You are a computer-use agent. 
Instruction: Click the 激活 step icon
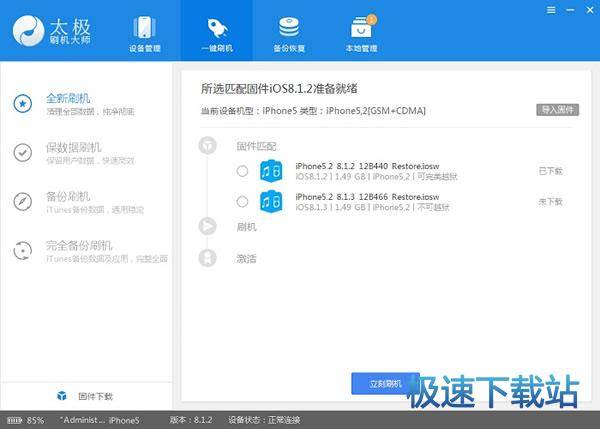click(x=207, y=258)
